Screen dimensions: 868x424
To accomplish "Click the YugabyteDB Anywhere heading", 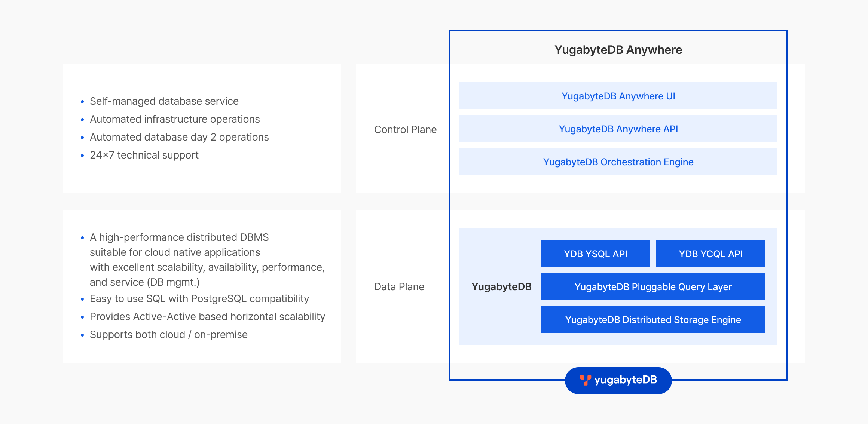I will click(618, 50).
